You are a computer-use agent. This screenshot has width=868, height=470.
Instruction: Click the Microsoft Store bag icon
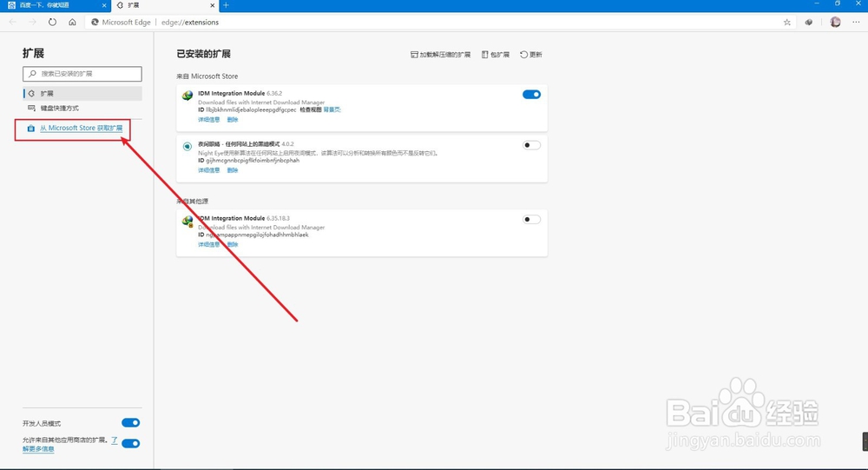(31, 128)
